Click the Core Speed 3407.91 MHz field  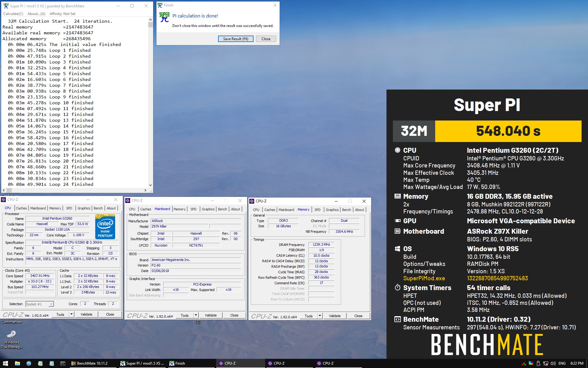click(40, 276)
